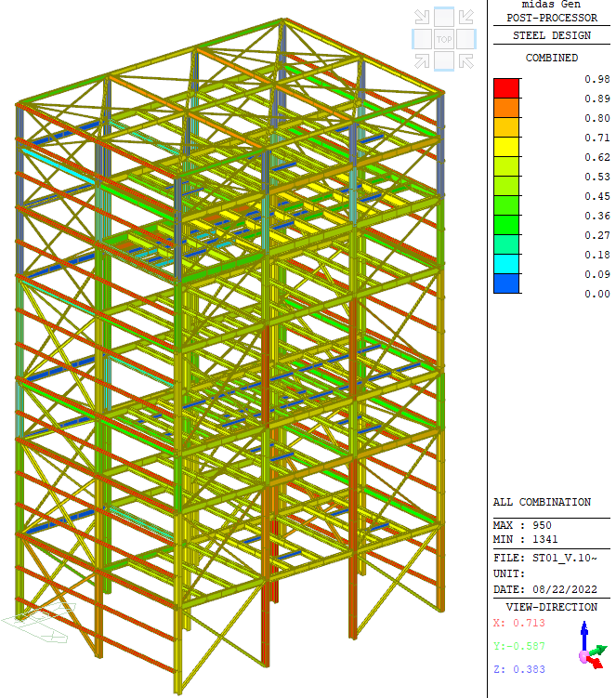
Task: Click the UNIT: entry
Action: tap(509, 573)
